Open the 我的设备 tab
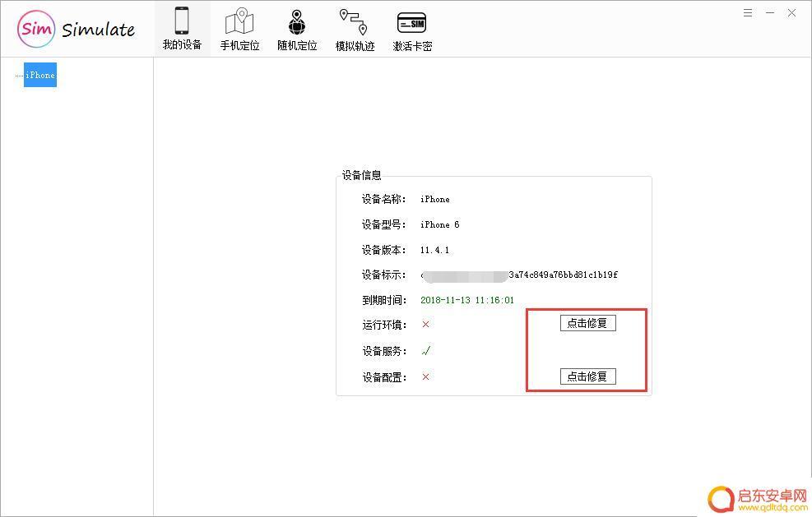 (182, 29)
